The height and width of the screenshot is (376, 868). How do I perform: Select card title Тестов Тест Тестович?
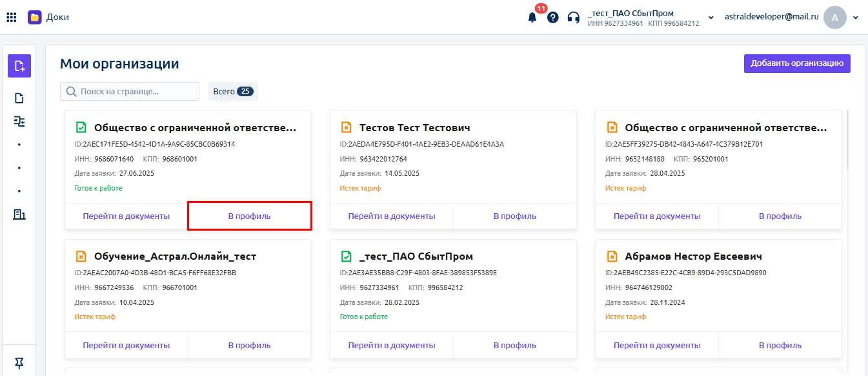pos(414,128)
